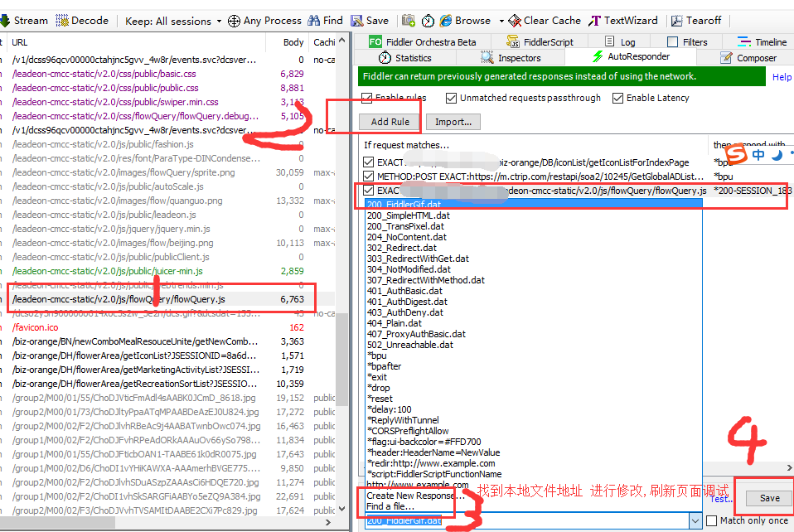
Task: Select the /favicon.ico session row
Action: coord(167,327)
